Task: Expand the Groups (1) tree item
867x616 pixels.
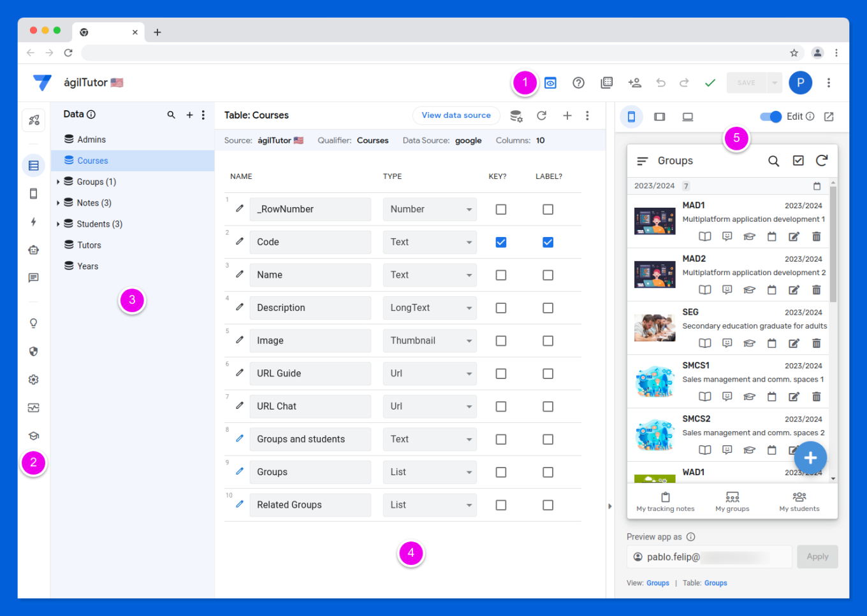Action: click(58, 181)
